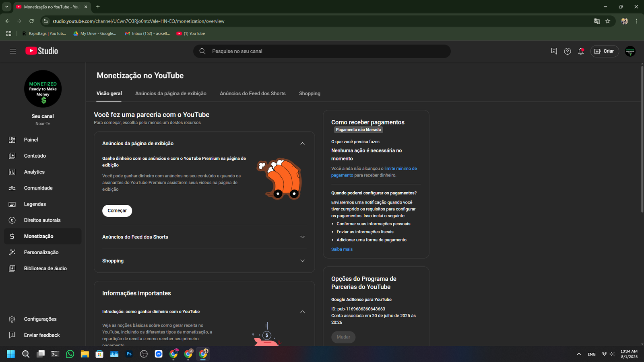Switch to Anúncios da página de exibição tab
The height and width of the screenshot is (362, 644).
click(171, 93)
